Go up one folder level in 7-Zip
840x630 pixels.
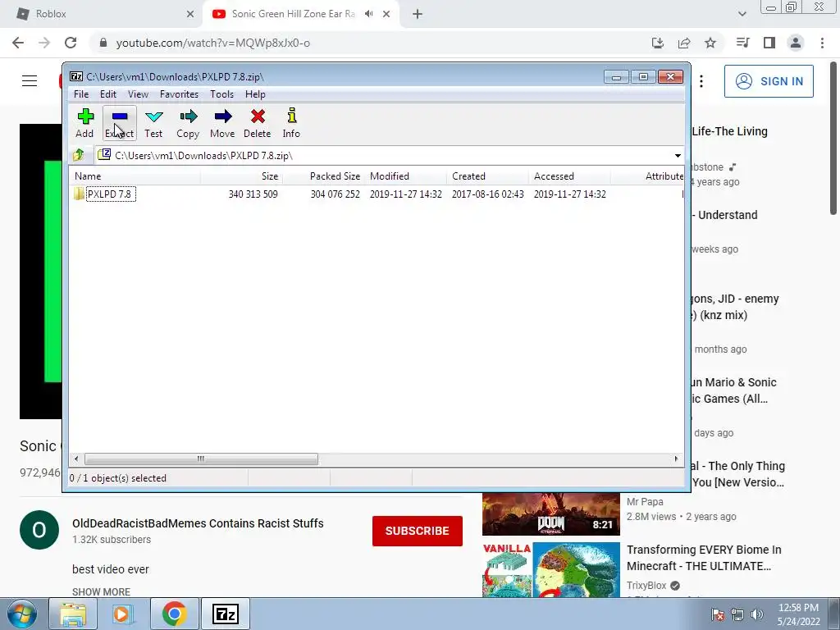tap(79, 155)
